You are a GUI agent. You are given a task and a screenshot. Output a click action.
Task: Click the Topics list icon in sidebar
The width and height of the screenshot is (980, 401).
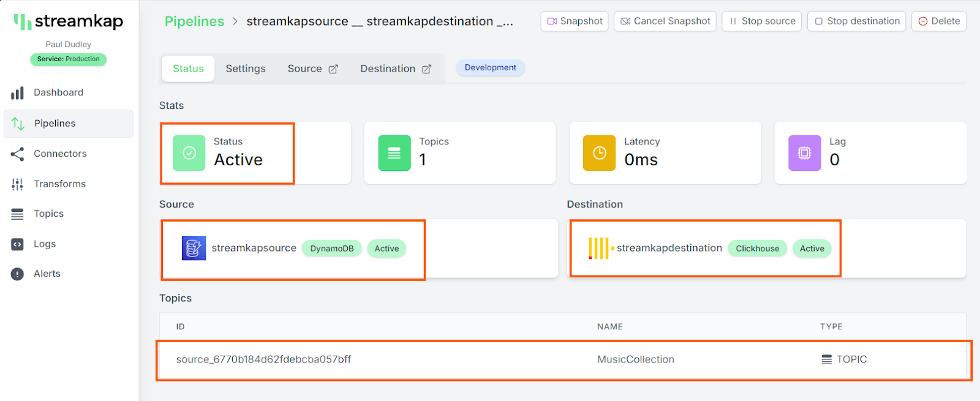coord(17,214)
